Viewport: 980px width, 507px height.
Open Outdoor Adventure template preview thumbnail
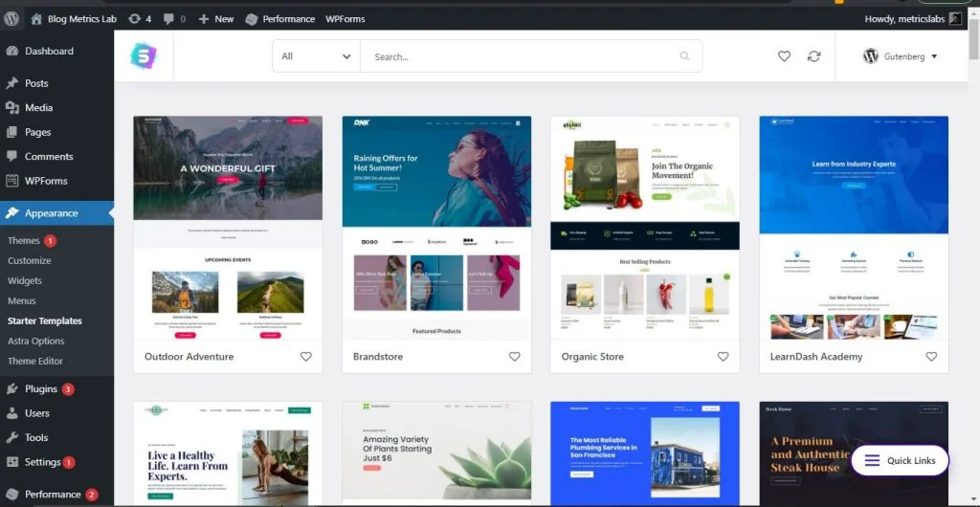click(228, 228)
